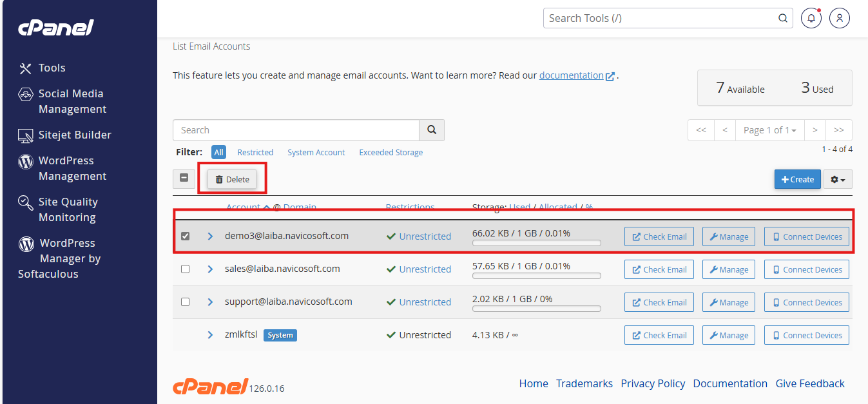Click the cPanel logo in sidebar
This screenshot has height=404, width=868.
point(56,28)
